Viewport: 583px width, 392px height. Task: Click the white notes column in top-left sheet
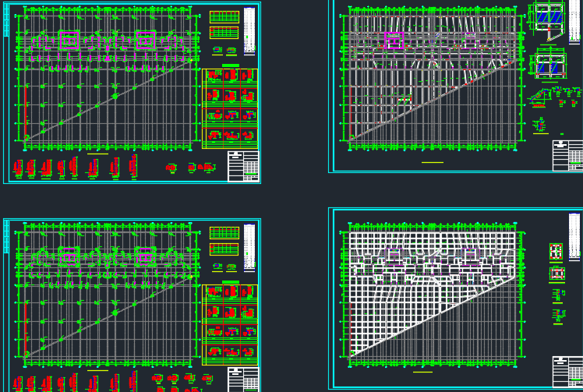(249, 31)
